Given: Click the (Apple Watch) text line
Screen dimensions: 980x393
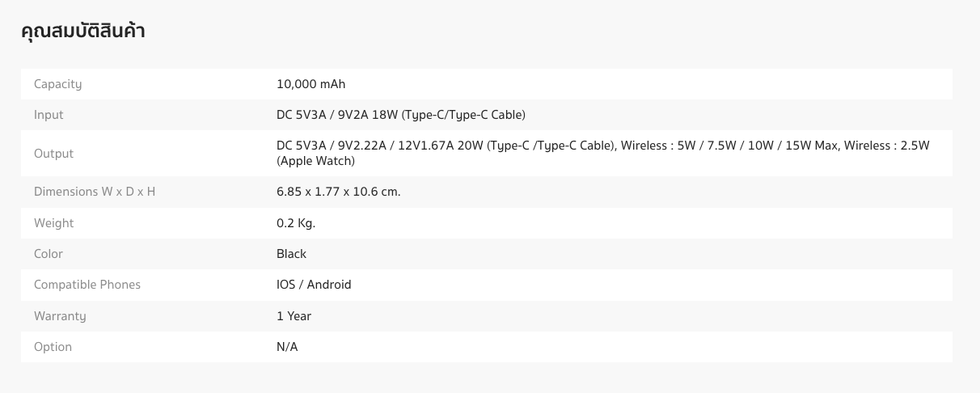Looking at the screenshot, I should pyautogui.click(x=315, y=161).
